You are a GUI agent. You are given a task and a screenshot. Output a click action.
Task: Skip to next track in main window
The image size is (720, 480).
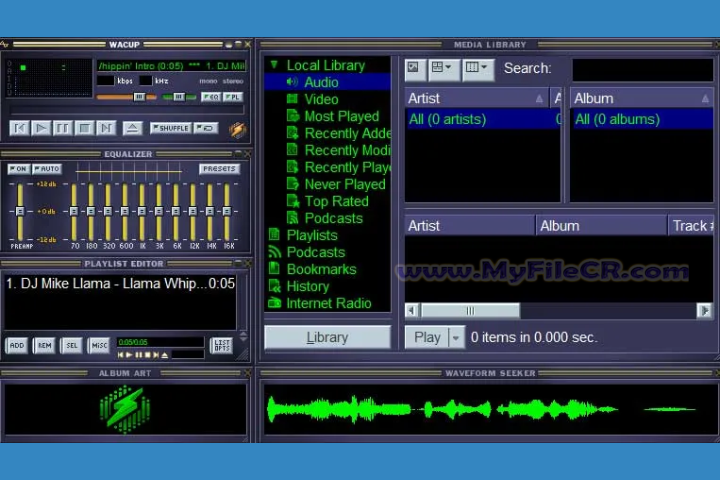pyautogui.click(x=106, y=128)
